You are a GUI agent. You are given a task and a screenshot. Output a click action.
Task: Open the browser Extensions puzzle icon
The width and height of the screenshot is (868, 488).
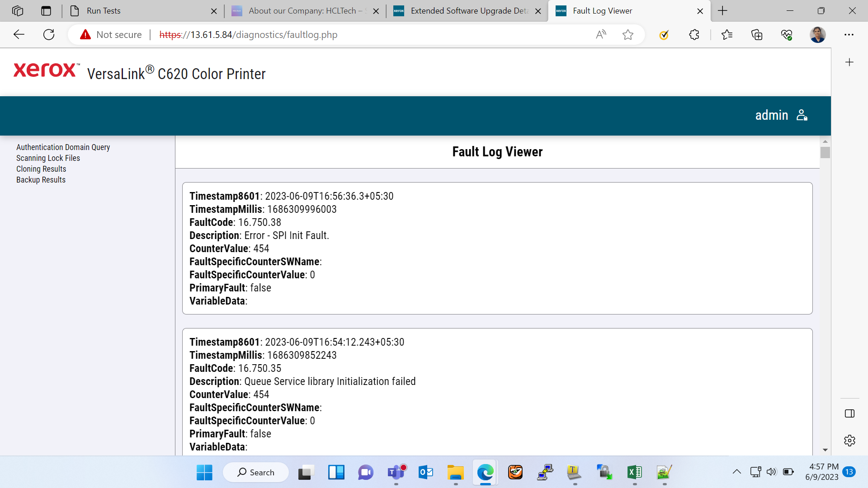click(694, 35)
